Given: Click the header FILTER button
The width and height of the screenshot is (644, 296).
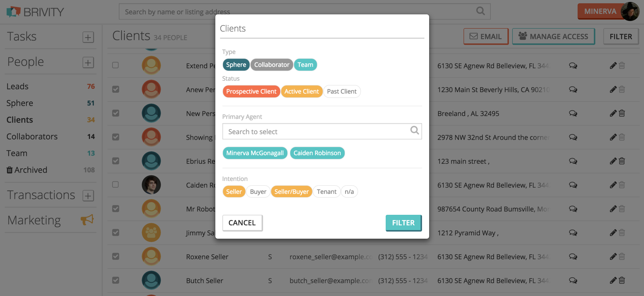Looking at the screenshot, I should [621, 37].
